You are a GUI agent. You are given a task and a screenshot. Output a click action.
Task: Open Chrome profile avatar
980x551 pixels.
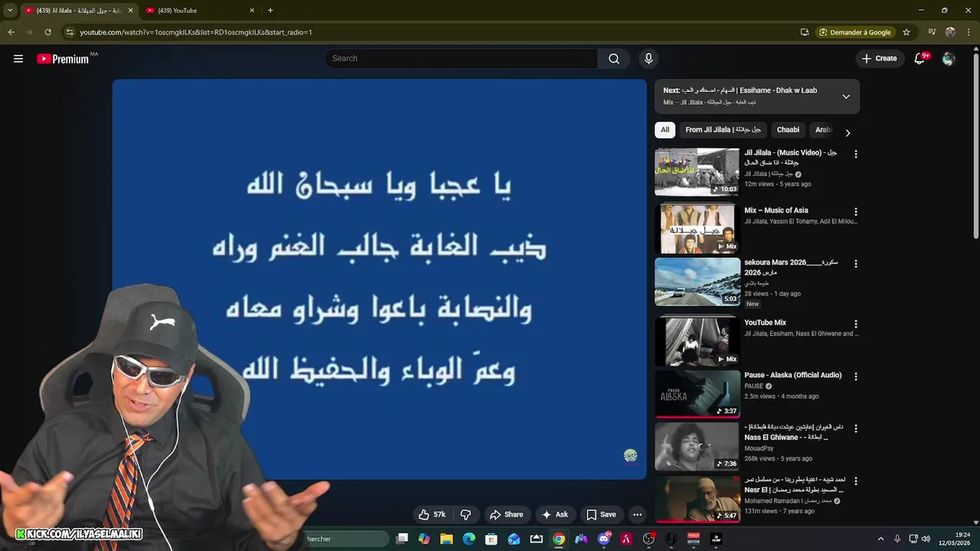tap(950, 32)
